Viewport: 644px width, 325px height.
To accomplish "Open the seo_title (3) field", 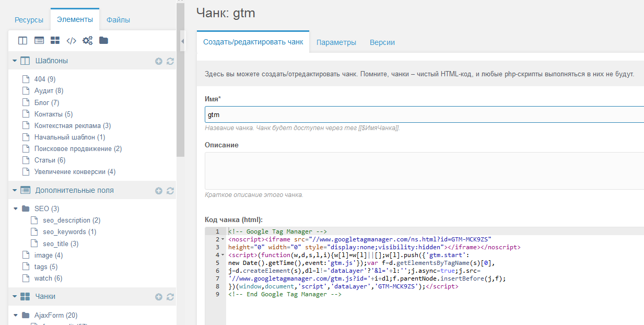I will (x=61, y=243).
